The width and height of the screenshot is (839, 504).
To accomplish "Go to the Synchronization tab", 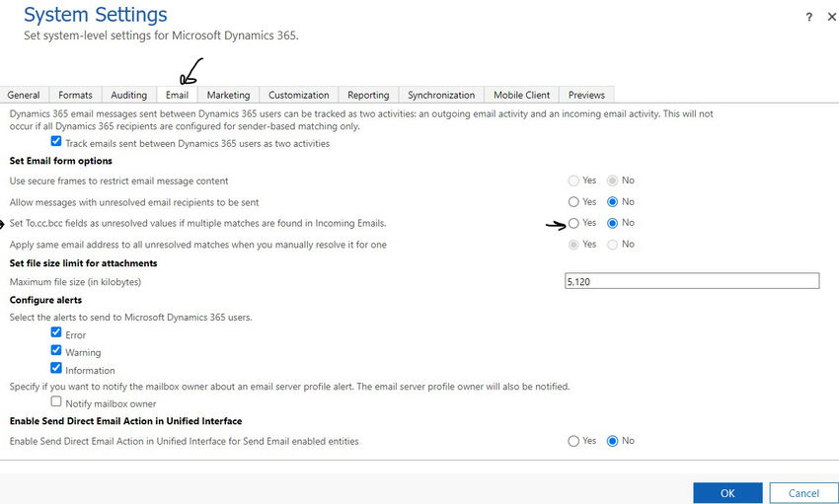I will [x=441, y=95].
